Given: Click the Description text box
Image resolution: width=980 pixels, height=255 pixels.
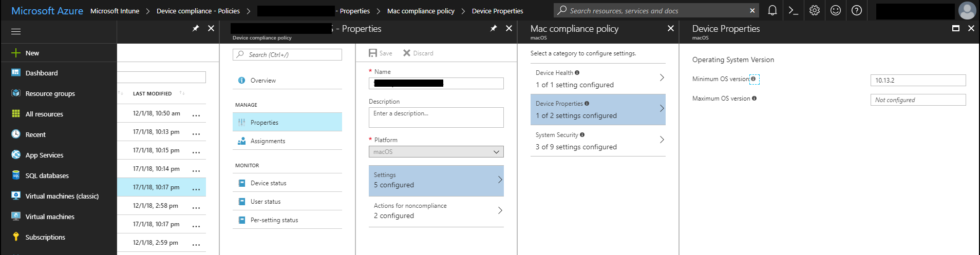Looking at the screenshot, I should click(x=436, y=117).
